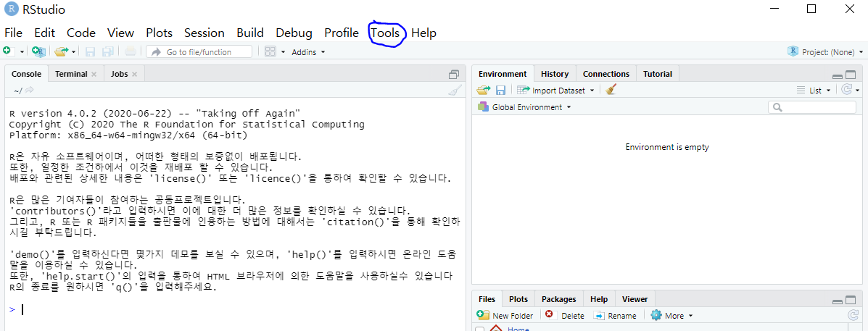868x331 pixels.
Task: Open the Addins dropdown
Action: [308, 52]
